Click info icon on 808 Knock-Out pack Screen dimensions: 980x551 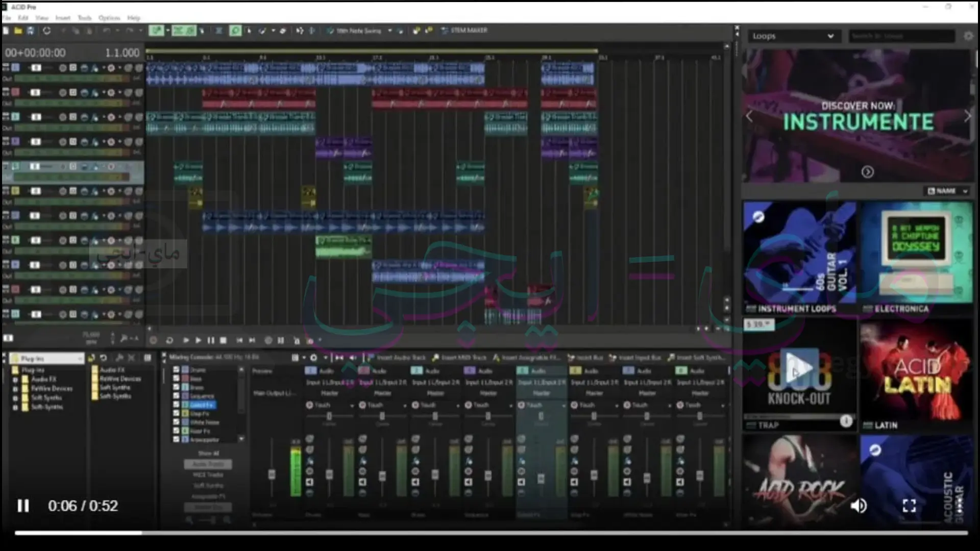click(x=846, y=421)
